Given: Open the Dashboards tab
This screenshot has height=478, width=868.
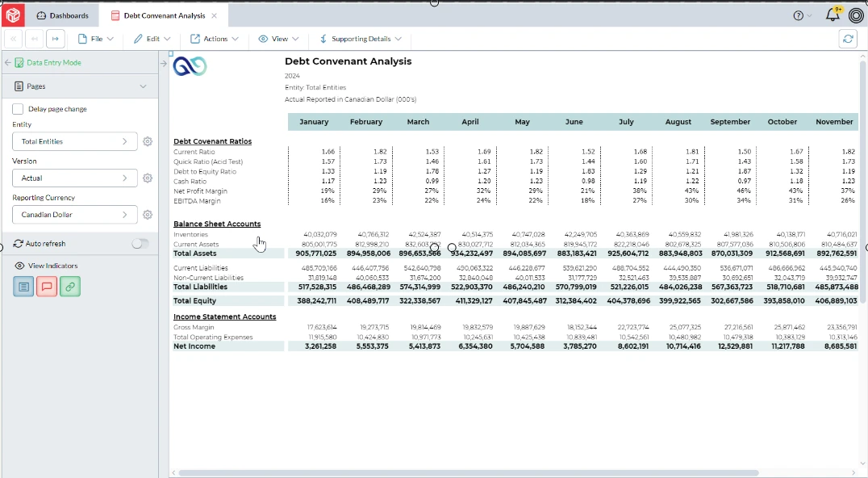Looking at the screenshot, I should tap(63, 15).
